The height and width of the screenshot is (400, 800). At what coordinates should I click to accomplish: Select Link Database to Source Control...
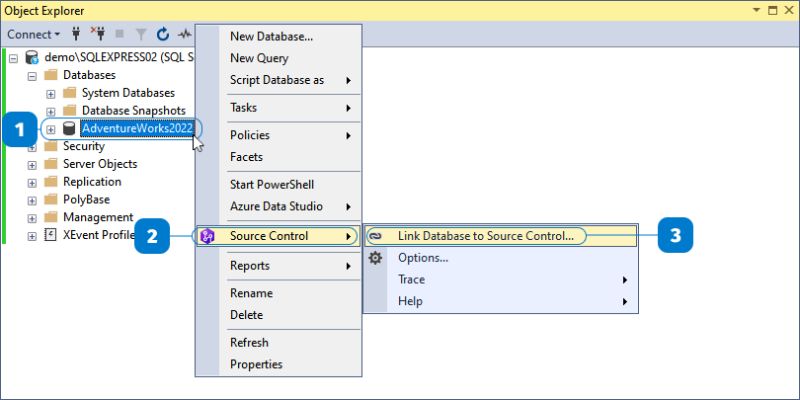click(x=501, y=236)
